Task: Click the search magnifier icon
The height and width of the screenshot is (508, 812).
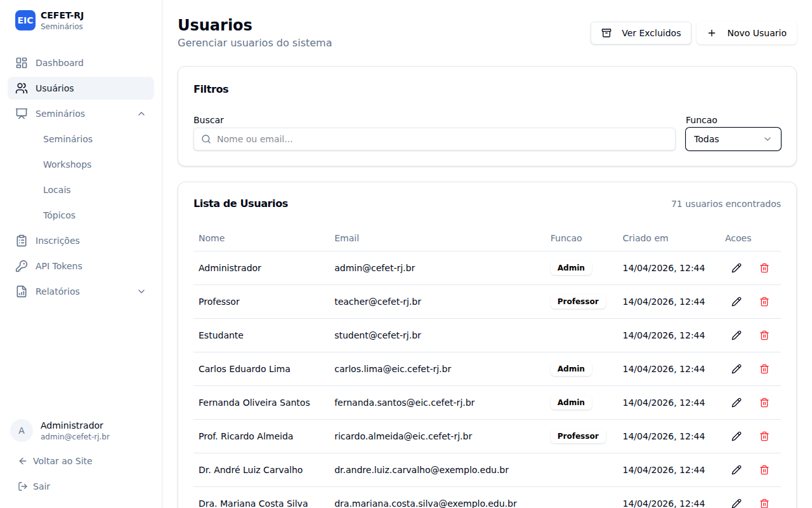Action: [x=206, y=139]
